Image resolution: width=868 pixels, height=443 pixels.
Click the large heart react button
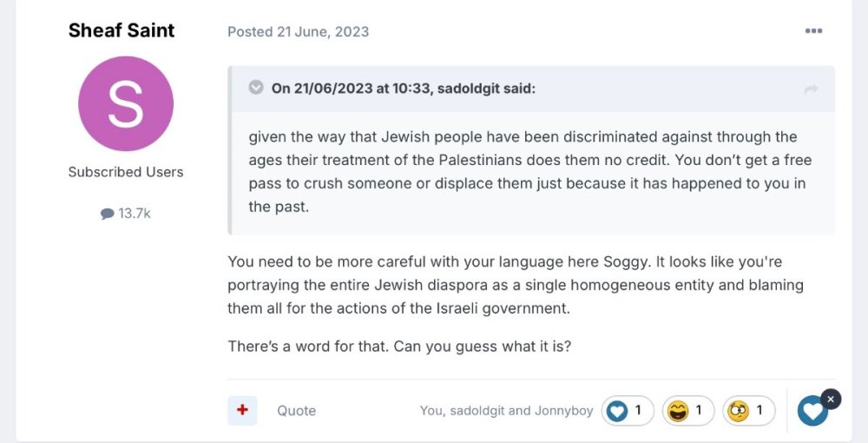812,412
